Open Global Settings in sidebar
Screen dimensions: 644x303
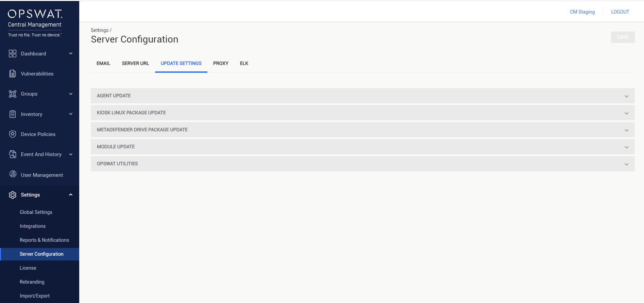point(36,212)
